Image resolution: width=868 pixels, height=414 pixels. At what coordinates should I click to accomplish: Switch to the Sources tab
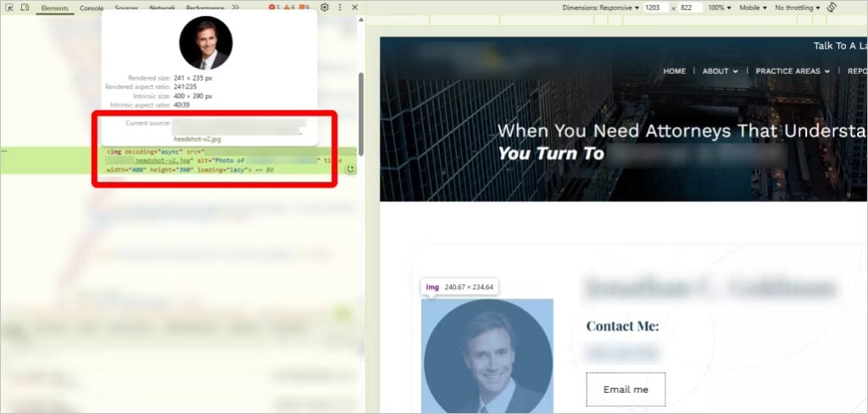pos(127,8)
